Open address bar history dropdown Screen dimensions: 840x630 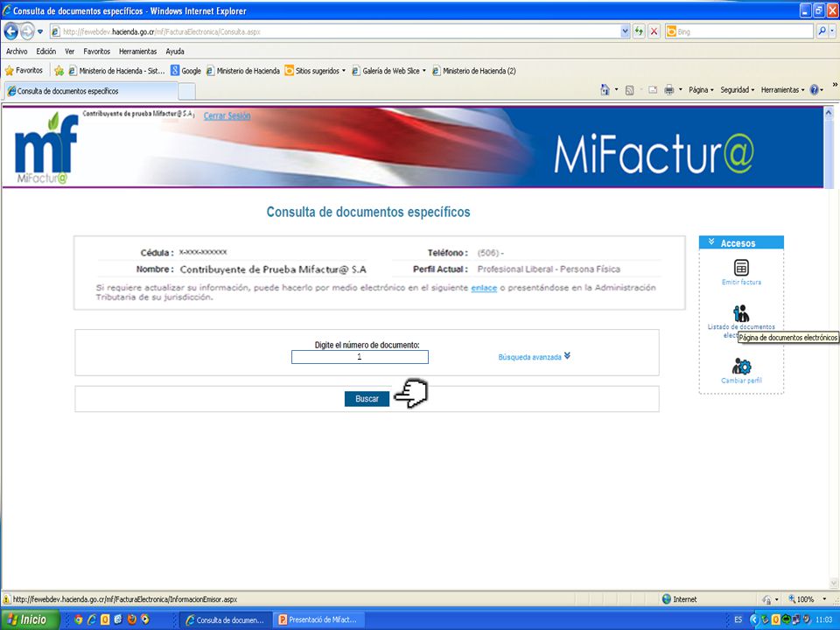click(x=625, y=31)
